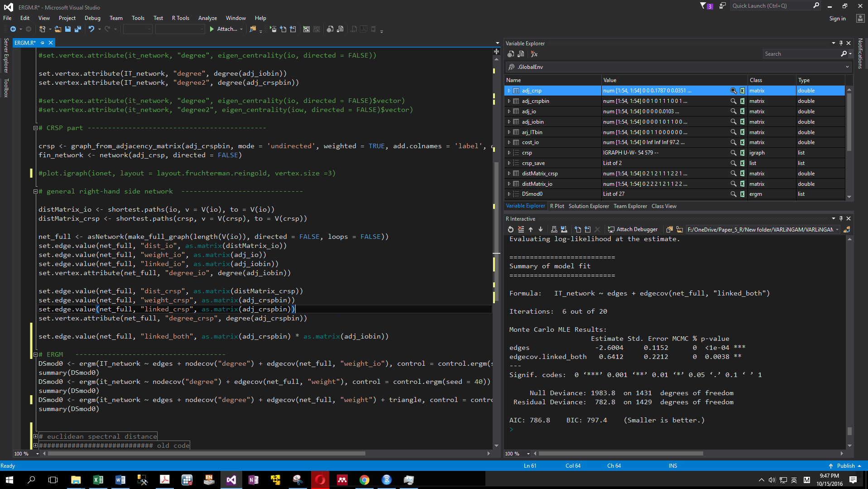The height and width of the screenshot is (489, 868).
Task: Click the green Attach play button
Action: tap(211, 29)
